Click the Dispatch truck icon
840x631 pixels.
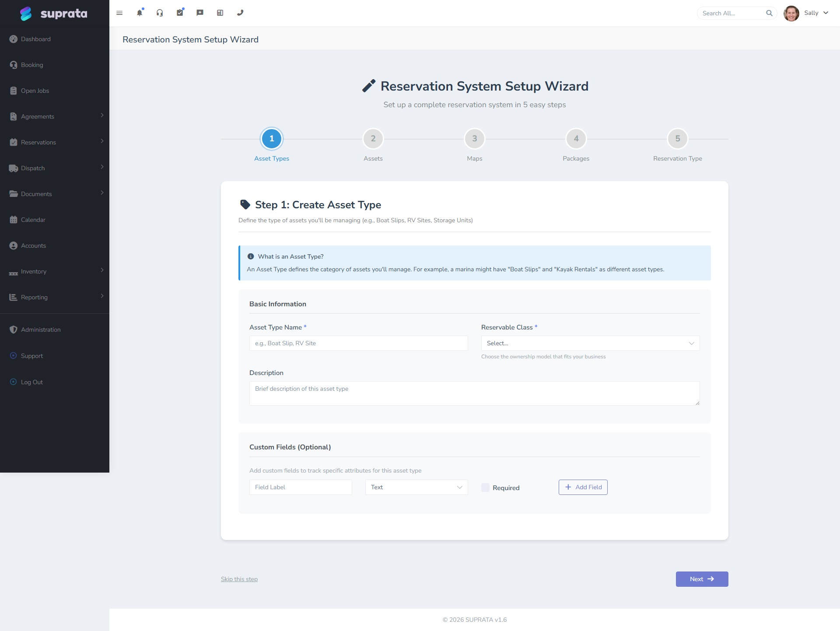click(14, 168)
